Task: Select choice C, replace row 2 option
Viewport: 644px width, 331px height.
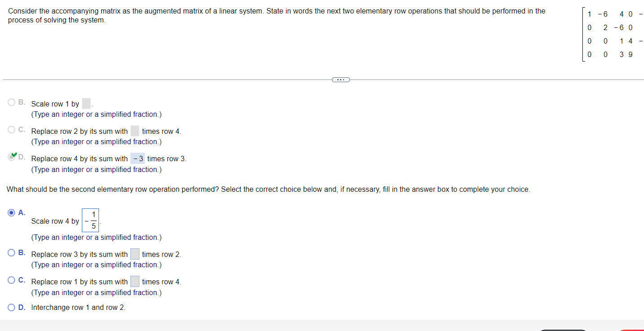Action: pyautogui.click(x=10, y=129)
